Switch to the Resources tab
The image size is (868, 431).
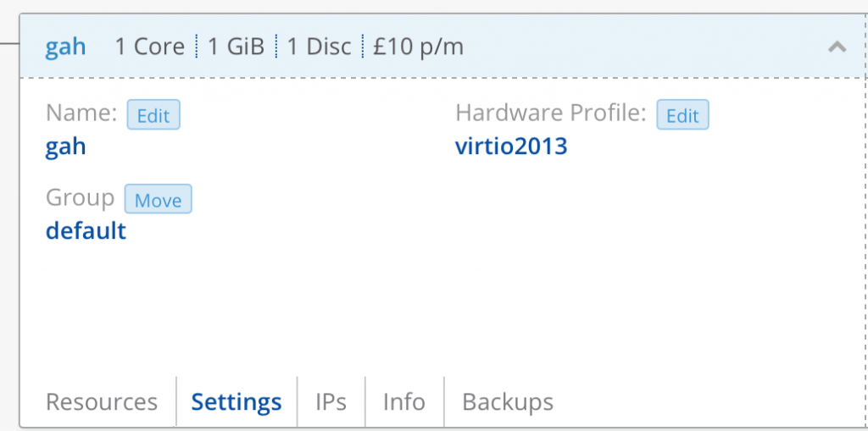pos(102,401)
